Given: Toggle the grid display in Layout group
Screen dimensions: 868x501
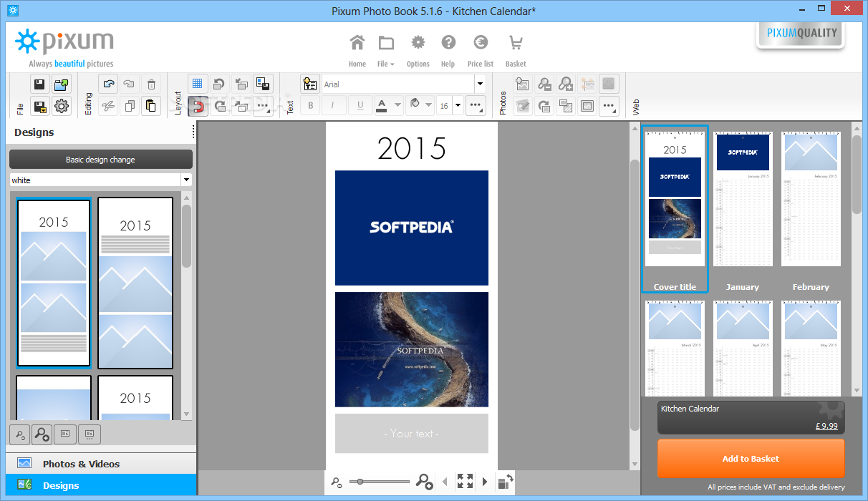Looking at the screenshot, I should click(x=198, y=84).
